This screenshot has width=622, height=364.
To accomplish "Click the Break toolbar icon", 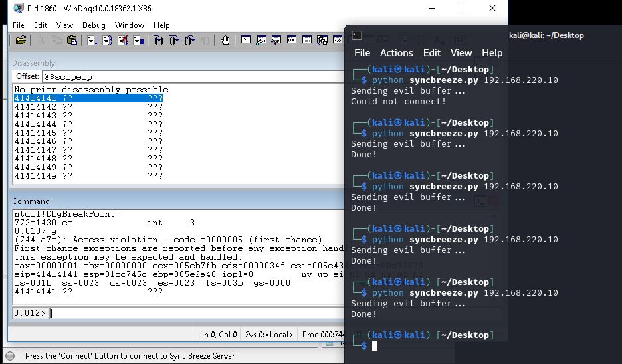I will pos(138,40).
